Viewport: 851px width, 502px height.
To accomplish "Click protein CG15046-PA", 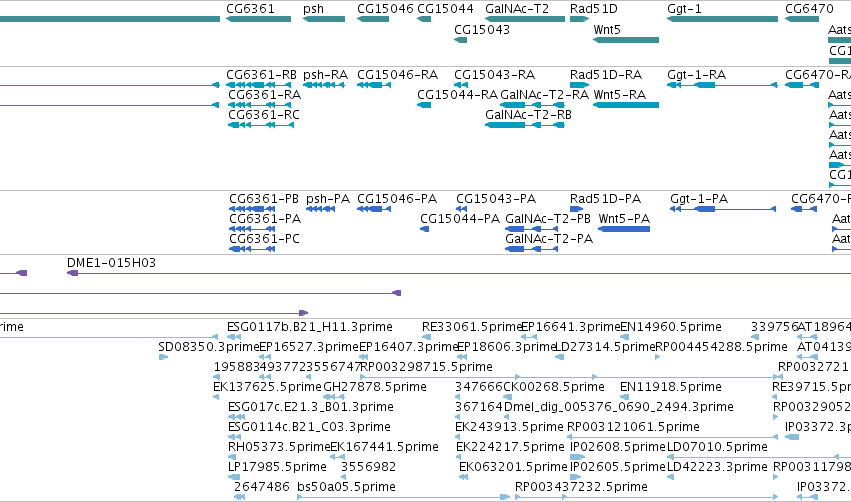I will pos(397,199).
